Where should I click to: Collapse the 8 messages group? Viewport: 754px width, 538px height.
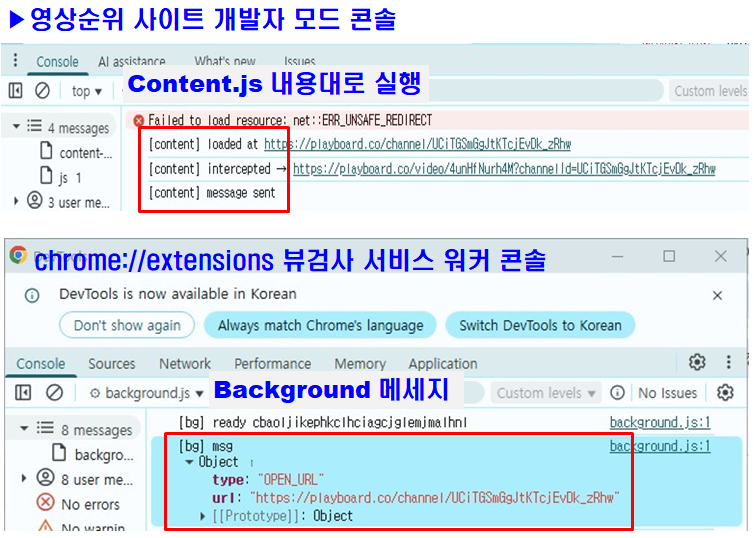tap(24, 428)
